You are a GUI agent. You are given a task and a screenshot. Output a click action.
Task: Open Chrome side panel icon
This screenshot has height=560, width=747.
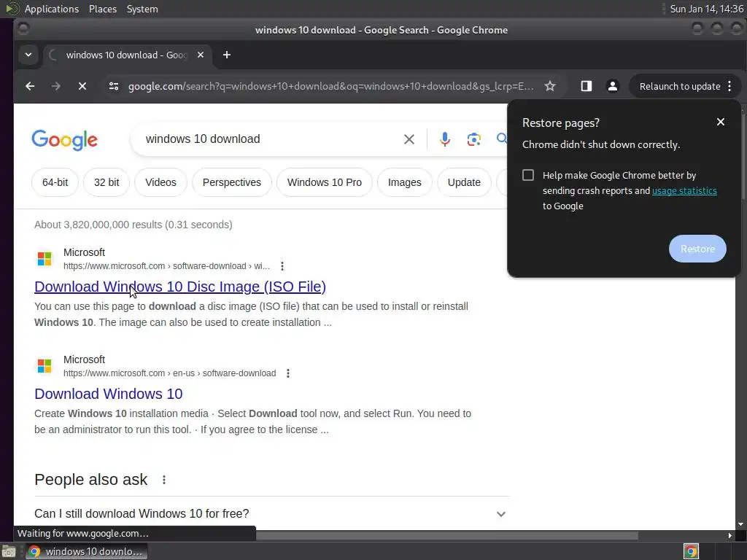(x=586, y=86)
